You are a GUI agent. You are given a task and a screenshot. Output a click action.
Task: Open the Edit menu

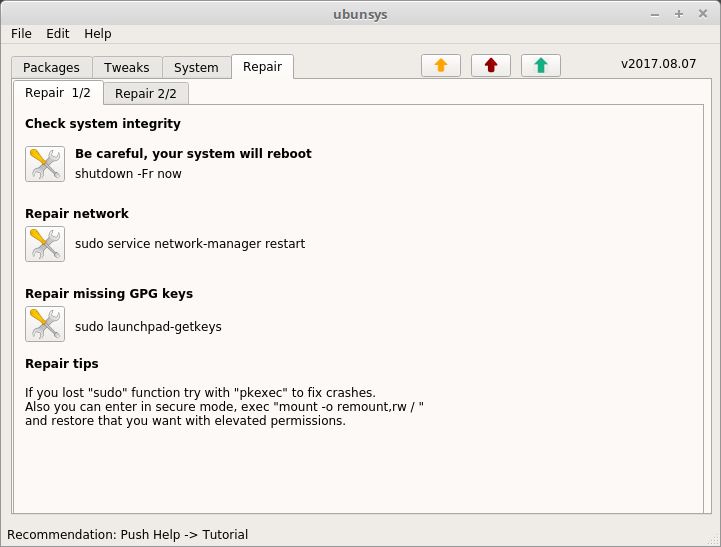pos(57,34)
